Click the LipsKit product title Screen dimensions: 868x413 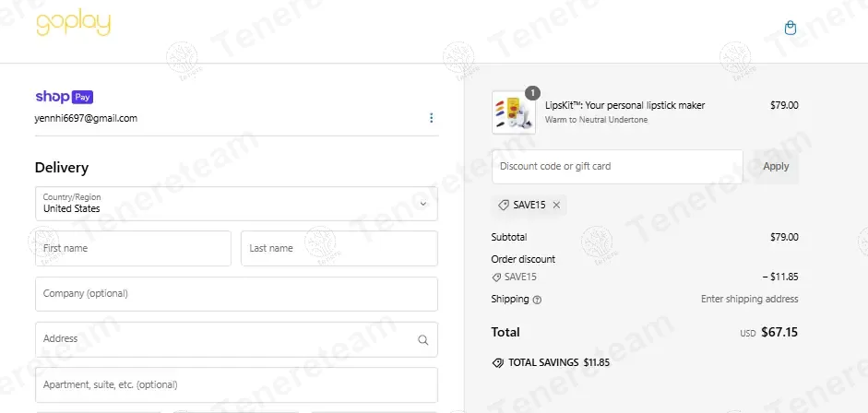[624, 105]
